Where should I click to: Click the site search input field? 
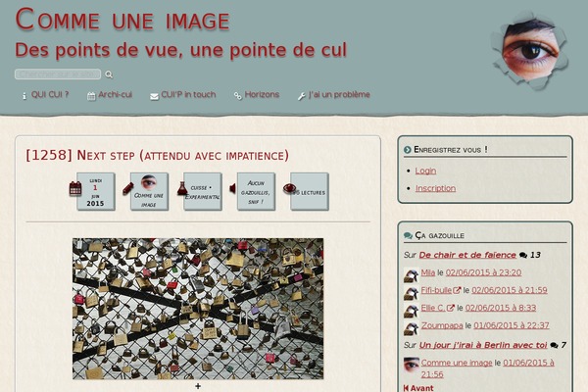pos(58,74)
